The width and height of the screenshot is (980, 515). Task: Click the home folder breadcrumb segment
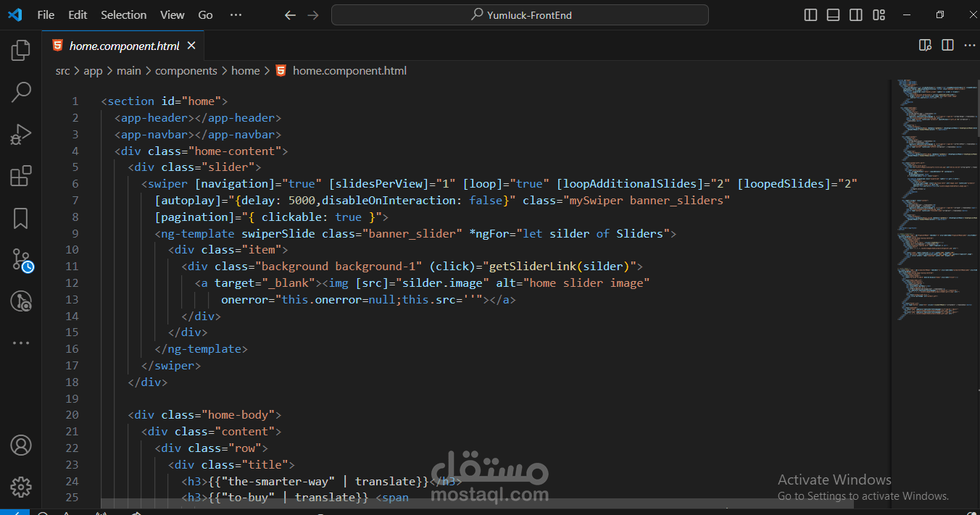click(x=246, y=70)
